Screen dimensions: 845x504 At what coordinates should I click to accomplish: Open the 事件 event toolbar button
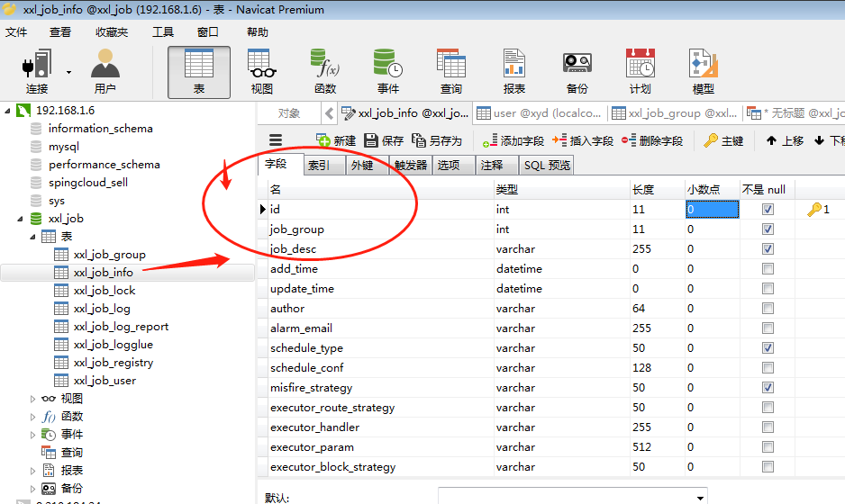pos(388,72)
